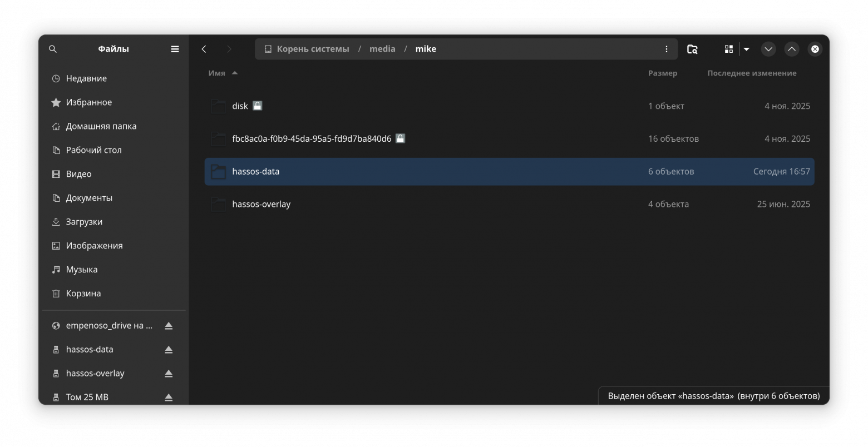
Task: Click the search-in-folder icon in the header bar
Action: (x=692, y=49)
